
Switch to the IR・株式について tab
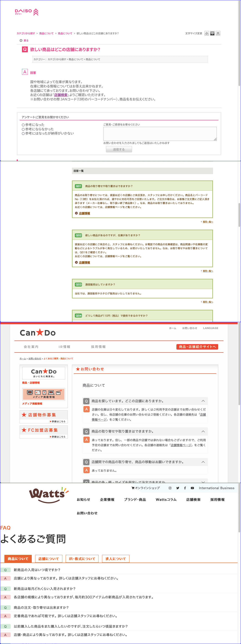coord(82,558)
